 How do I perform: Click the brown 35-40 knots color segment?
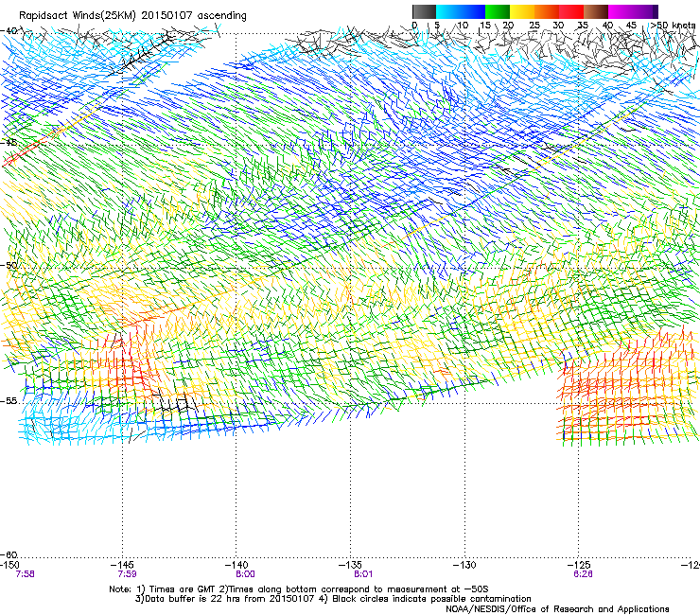coord(596,11)
